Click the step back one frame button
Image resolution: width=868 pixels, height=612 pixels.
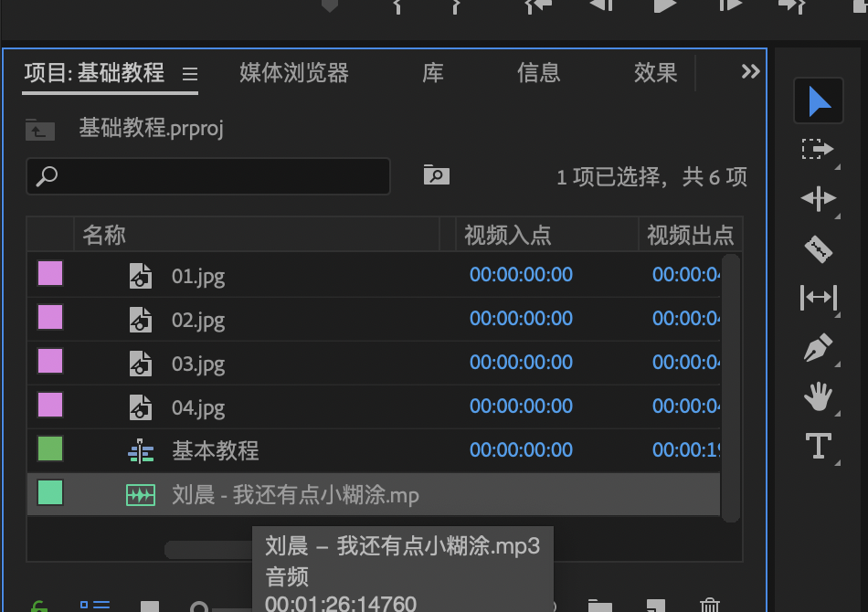[602, 6]
